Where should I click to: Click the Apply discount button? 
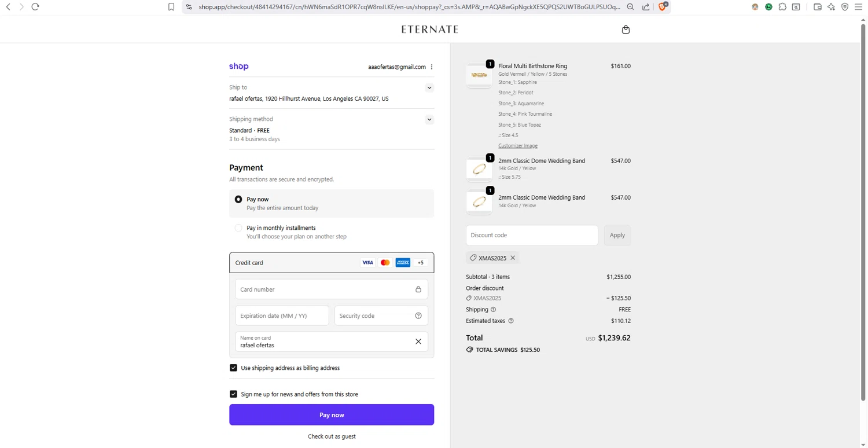(617, 236)
